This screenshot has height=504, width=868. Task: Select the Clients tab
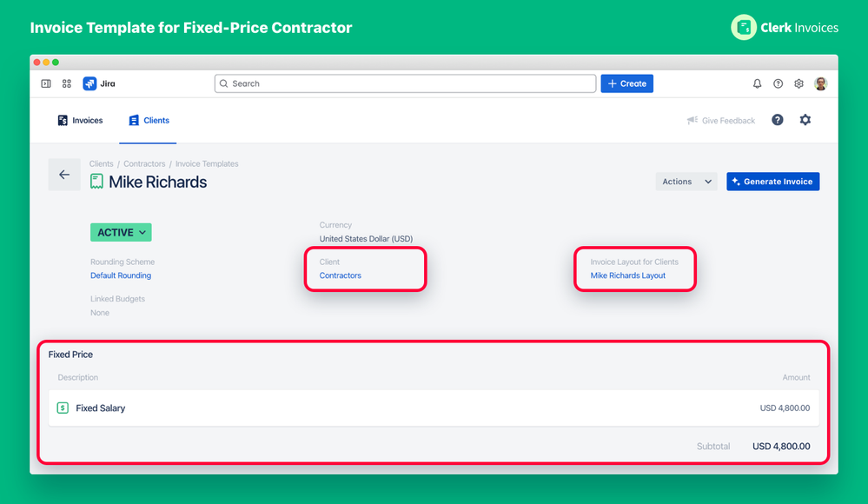pyautogui.click(x=148, y=120)
